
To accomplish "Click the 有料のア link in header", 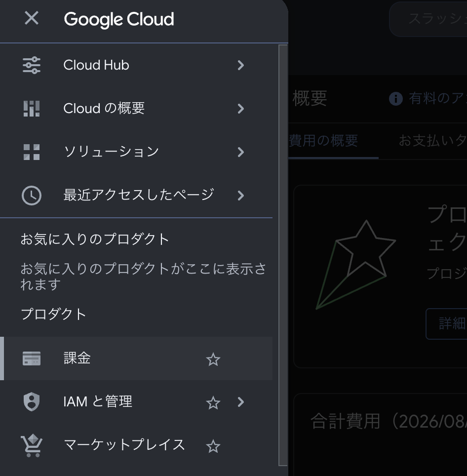I will click(437, 98).
